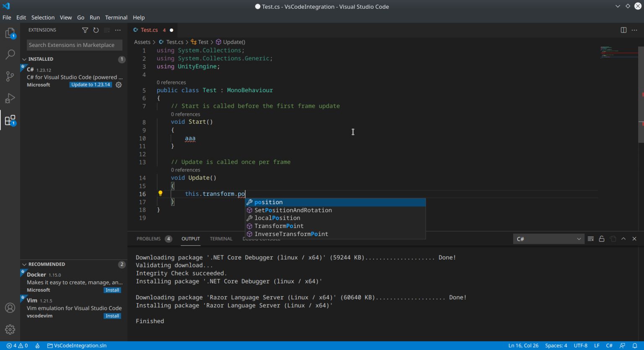The width and height of the screenshot is (644, 350).
Task: Click Assets in breadcrumb path
Action: pyautogui.click(x=142, y=42)
